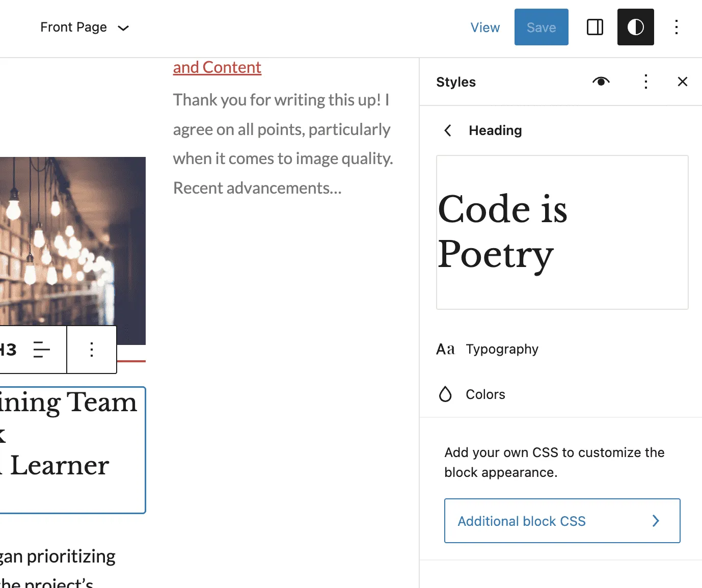Toggle the Settings sidebar panel icon
The image size is (702, 588).
coord(595,27)
